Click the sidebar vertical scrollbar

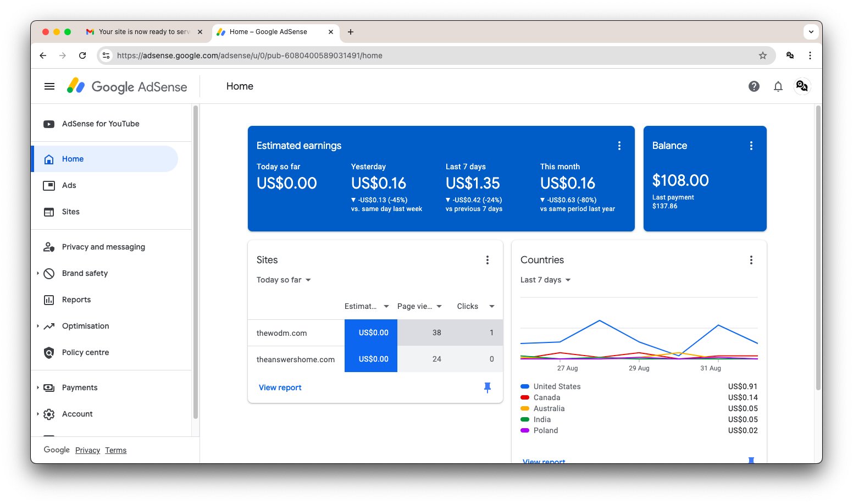[196, 263]
